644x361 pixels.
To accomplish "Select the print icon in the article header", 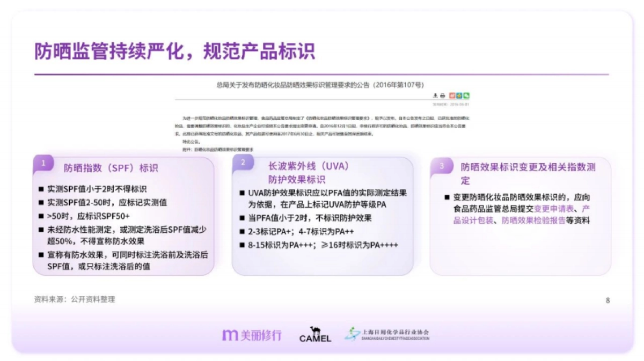I will (443, 95).
